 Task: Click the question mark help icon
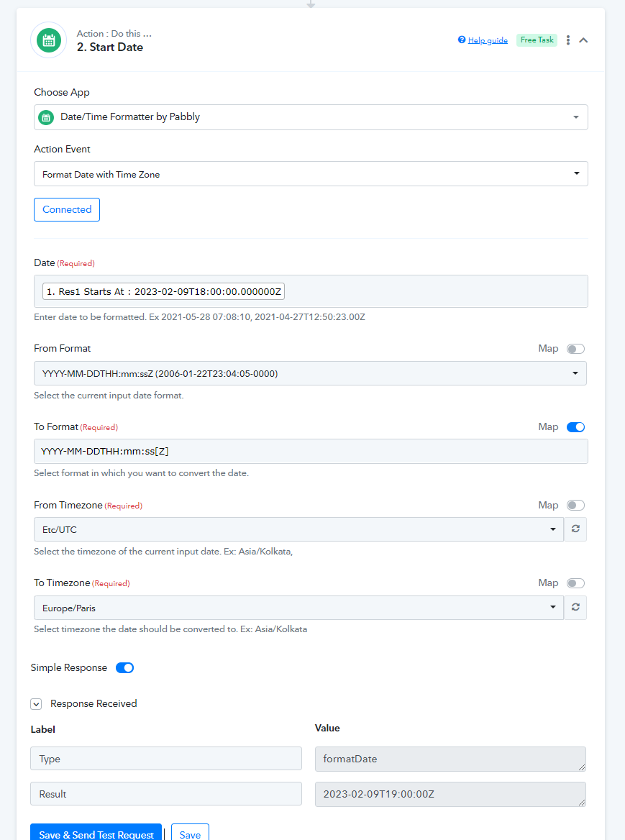click(462, 40)
